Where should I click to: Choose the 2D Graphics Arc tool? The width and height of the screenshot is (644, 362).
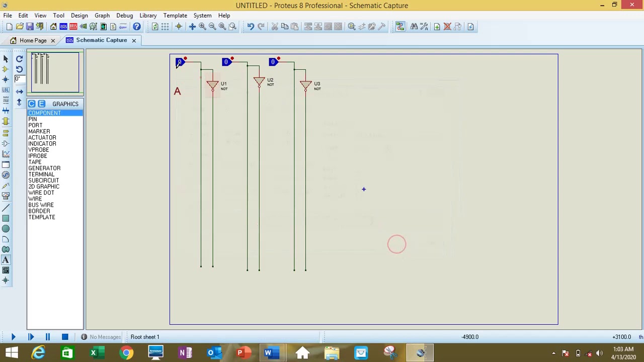pos(6,239)
